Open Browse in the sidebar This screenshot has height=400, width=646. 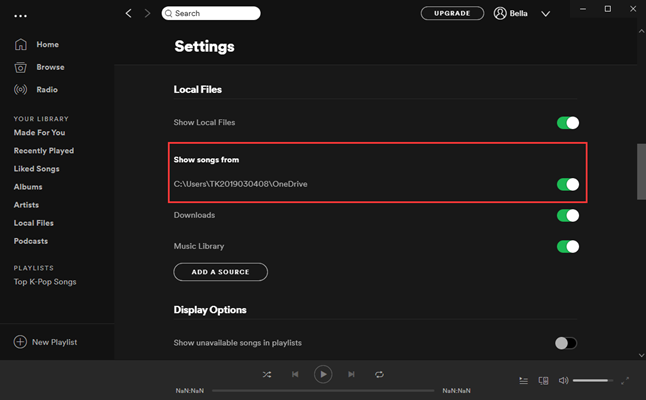point(50,67)
